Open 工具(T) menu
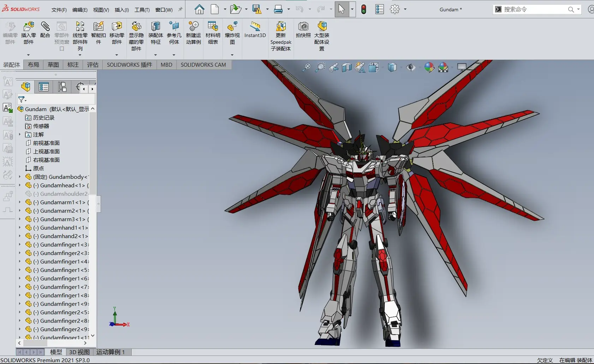The width and height of the screenshot is (594, 364). (x=142, y=10)
